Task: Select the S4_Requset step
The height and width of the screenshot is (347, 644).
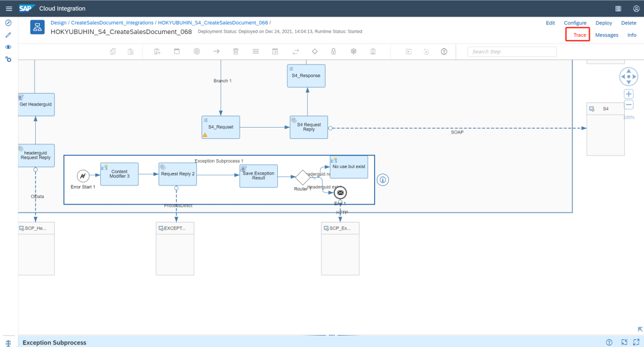Action: (221, 127)
